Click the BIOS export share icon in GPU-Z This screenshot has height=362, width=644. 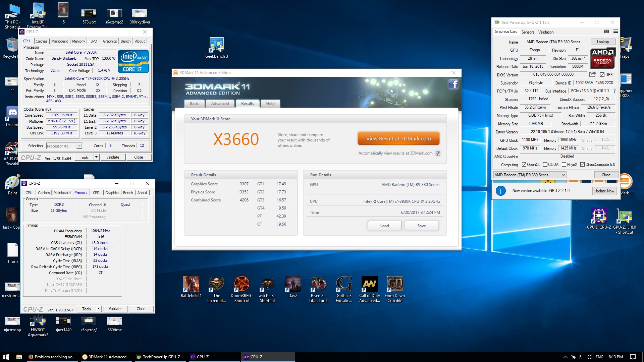pos(592,74)
